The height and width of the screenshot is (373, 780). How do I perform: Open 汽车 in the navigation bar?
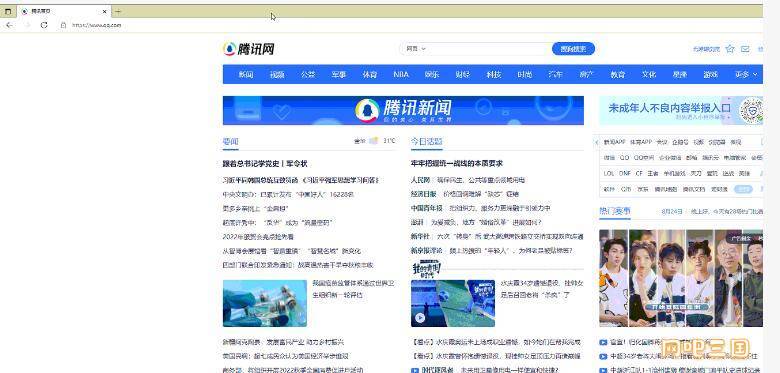click(555, 75)
